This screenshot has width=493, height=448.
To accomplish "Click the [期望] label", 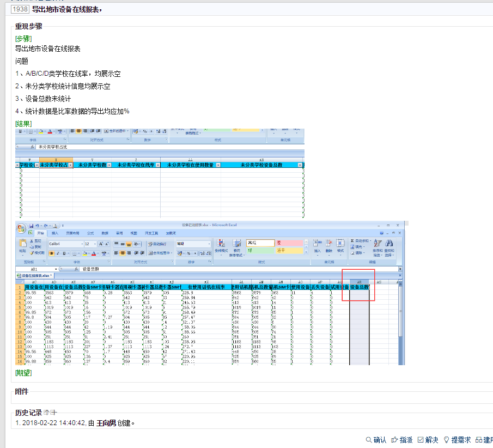I will (x=23, y=373).
